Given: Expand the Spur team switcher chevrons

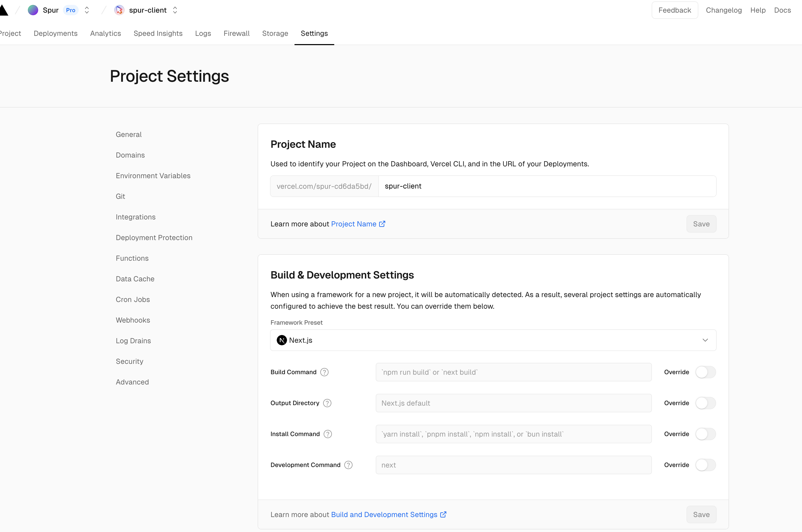Looking at the screenshot, I should (87, 10).
